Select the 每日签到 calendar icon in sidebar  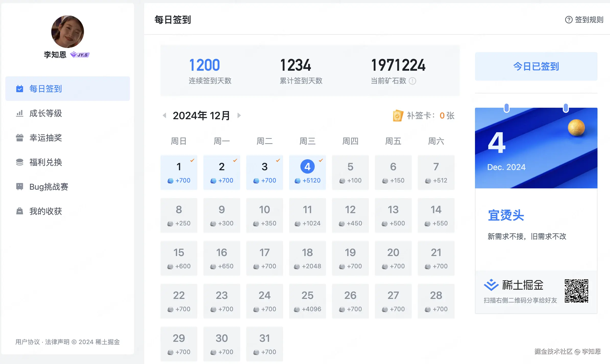tap(20, 89)
